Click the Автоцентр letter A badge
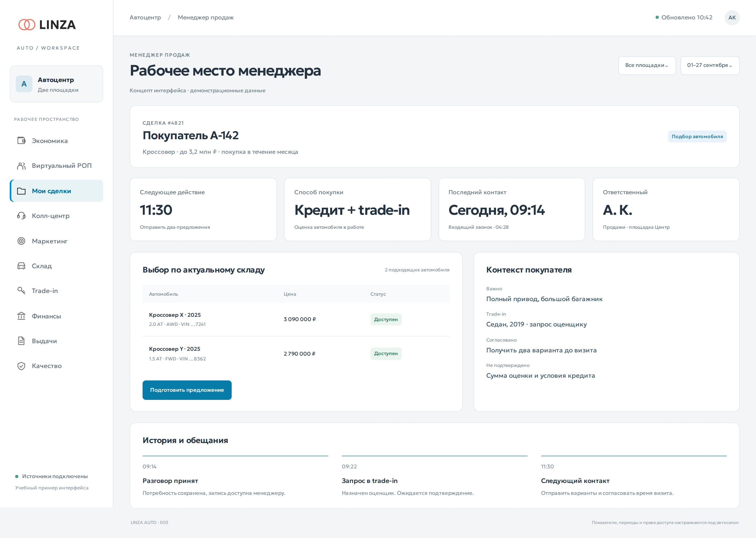 coord(24,84)
